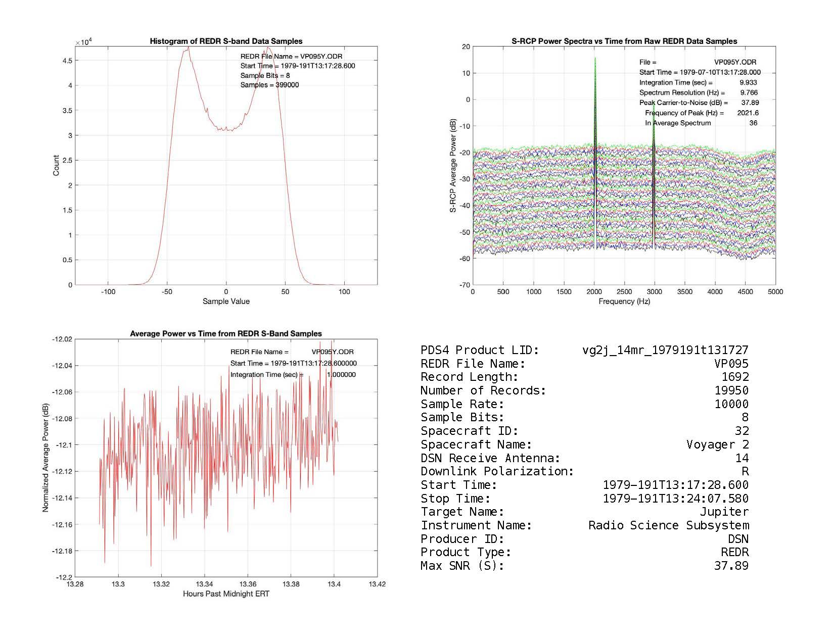Click the Peak Carrier-to-Noise annotation in spectra plot
Image resolution: width=834 pixels, height=644 pixels.
(683, 103)
